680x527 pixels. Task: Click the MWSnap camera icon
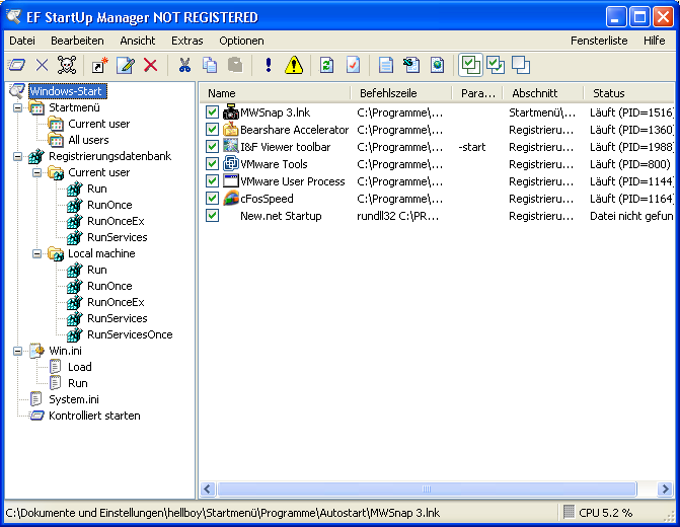pyautogui.click(x=231, y=112)
